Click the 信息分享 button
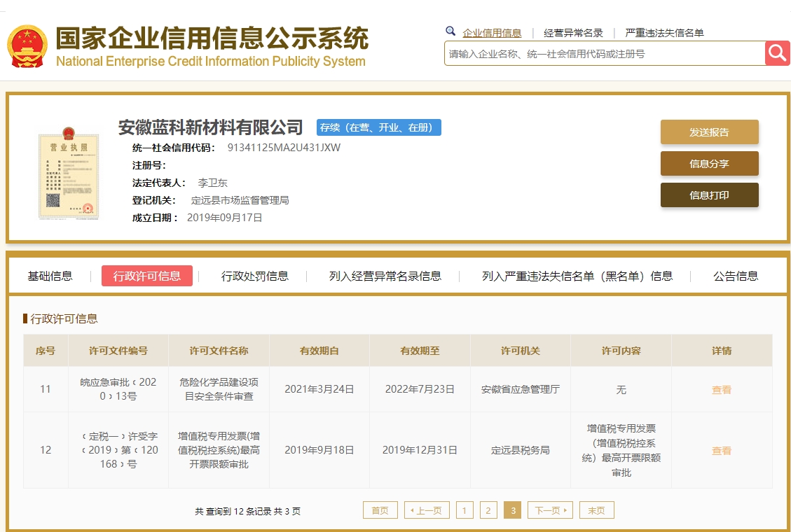The height and width of the screenshot is (532, 791). point(709,163)
